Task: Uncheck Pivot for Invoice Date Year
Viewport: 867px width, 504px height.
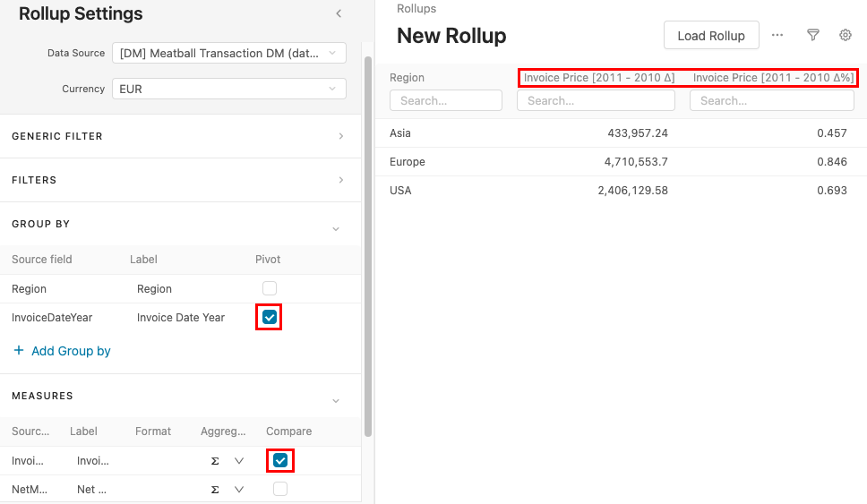Action: point(270,317)
